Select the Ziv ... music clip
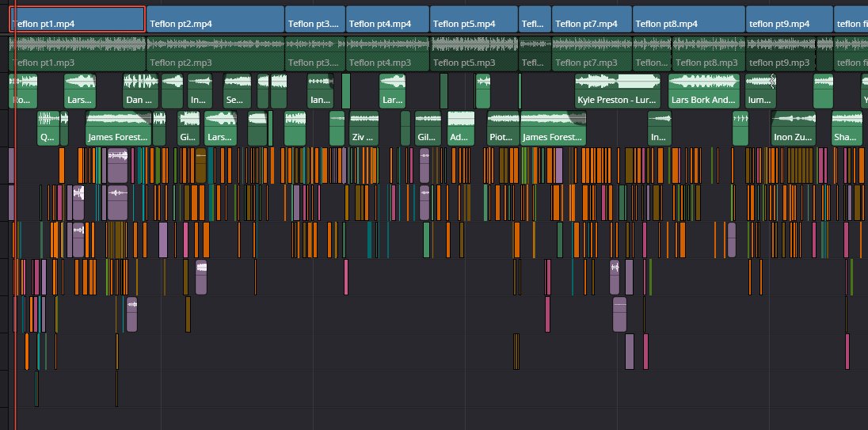The image size is (868, 430). coord(364,128)
